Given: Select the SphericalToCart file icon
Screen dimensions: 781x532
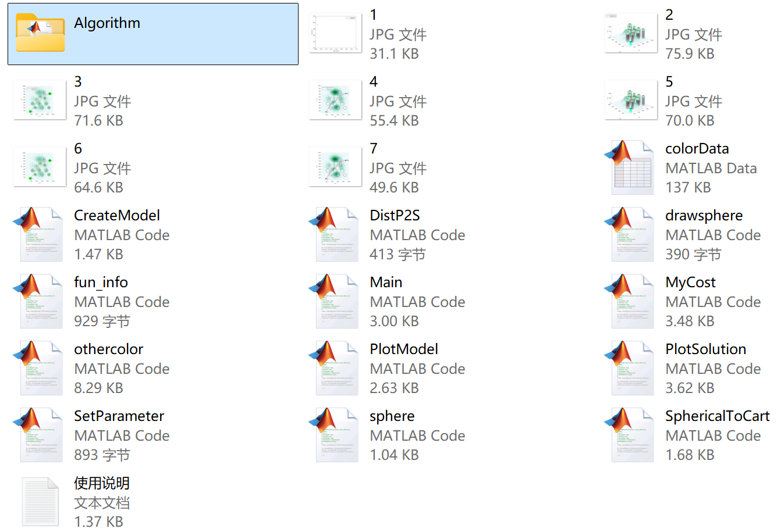Looking at the screenshot, I should coord(631,435).
